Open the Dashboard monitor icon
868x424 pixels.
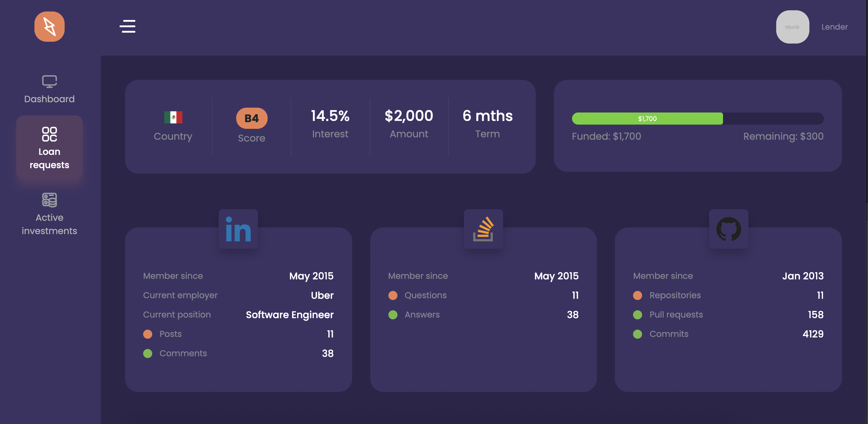tap(49, 81)
